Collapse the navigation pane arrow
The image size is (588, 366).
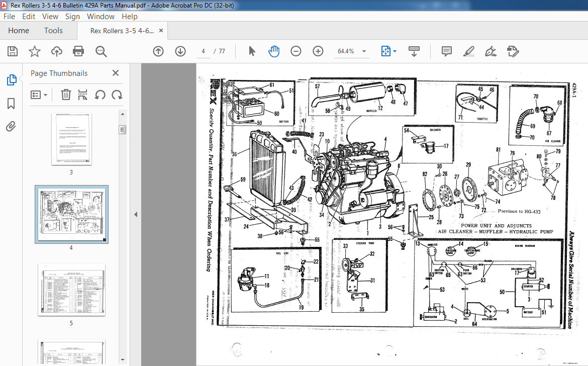click(136, 215)
